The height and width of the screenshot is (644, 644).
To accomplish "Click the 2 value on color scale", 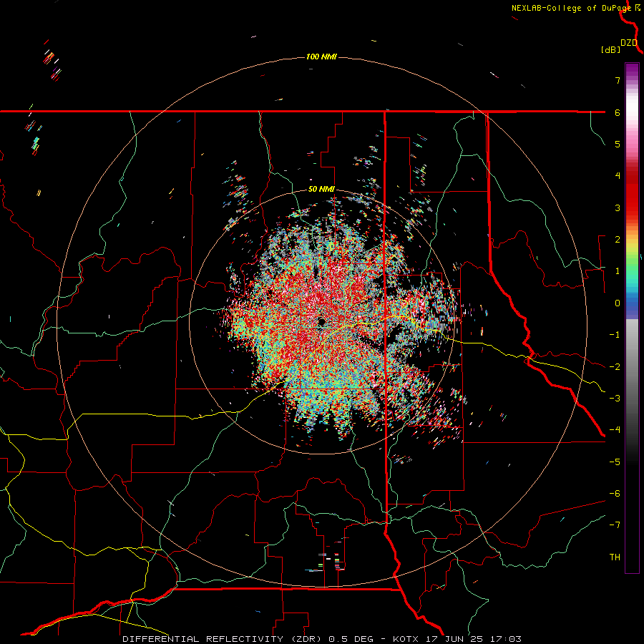I will 618,240.
